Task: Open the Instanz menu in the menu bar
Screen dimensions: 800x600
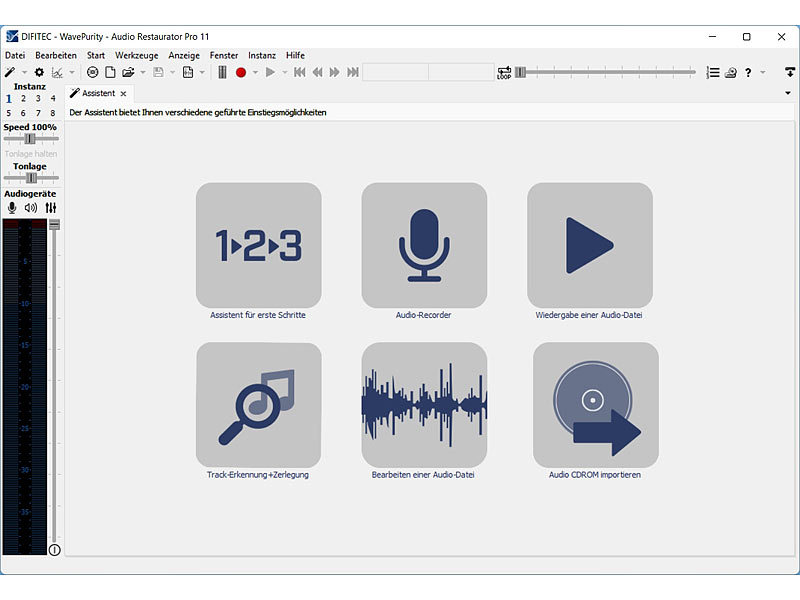Action: click(x=262, y=55)
